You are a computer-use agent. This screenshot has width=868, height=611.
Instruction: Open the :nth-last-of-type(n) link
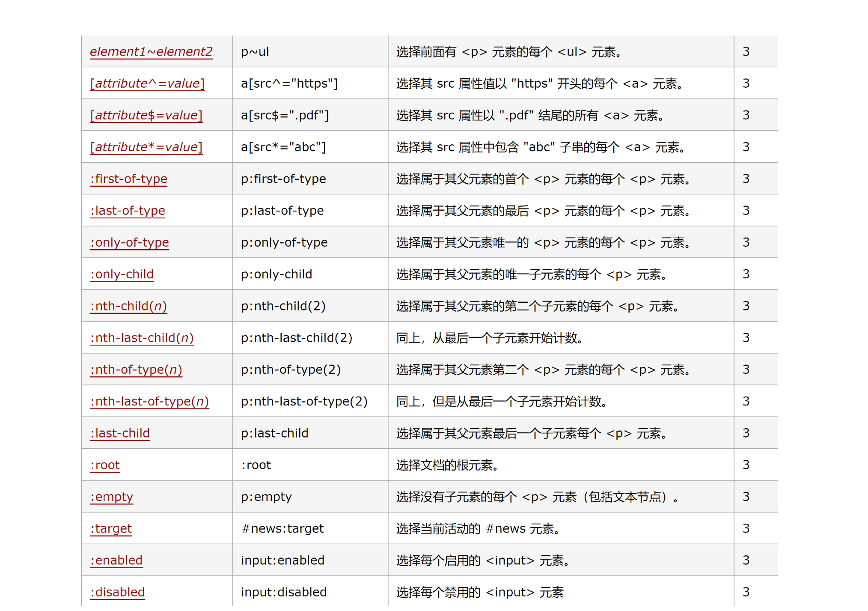point(149,402)
